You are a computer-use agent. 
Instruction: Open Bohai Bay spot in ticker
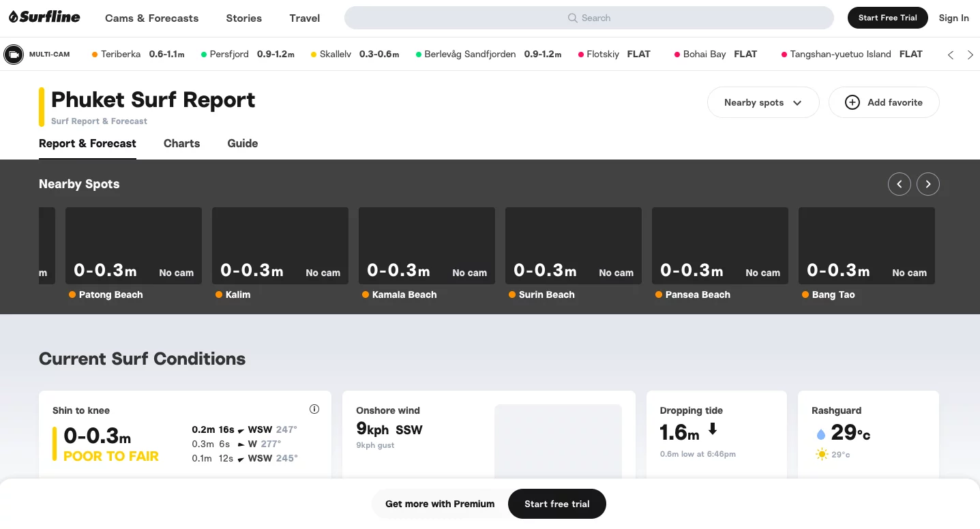[x=716, y=54]
